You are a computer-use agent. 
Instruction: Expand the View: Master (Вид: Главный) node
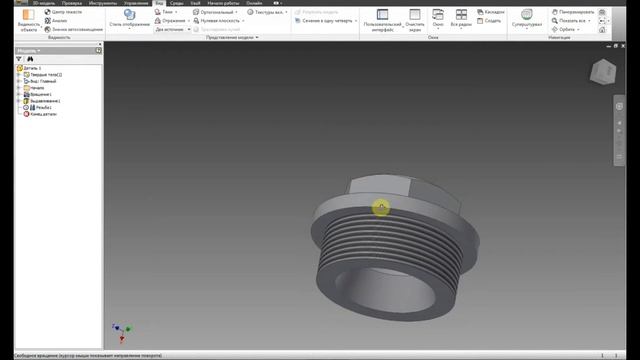click(x=19, y=81)
